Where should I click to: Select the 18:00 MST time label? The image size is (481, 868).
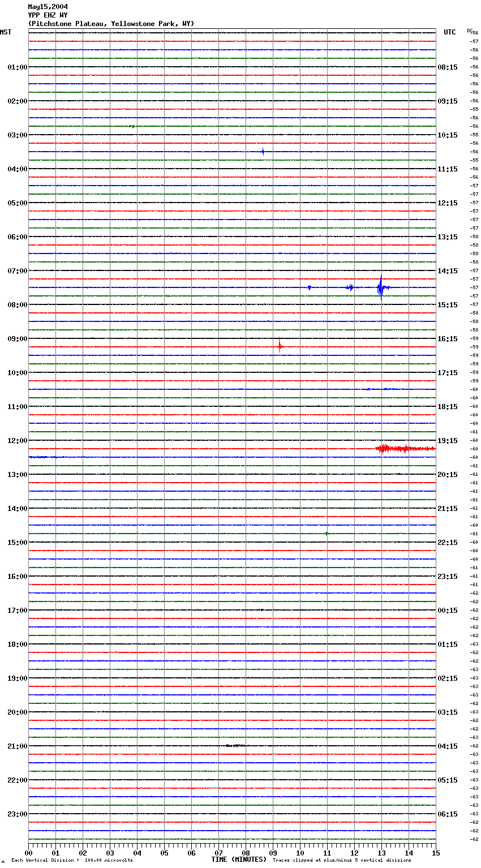pyautogui.click(x=17, y=644)
